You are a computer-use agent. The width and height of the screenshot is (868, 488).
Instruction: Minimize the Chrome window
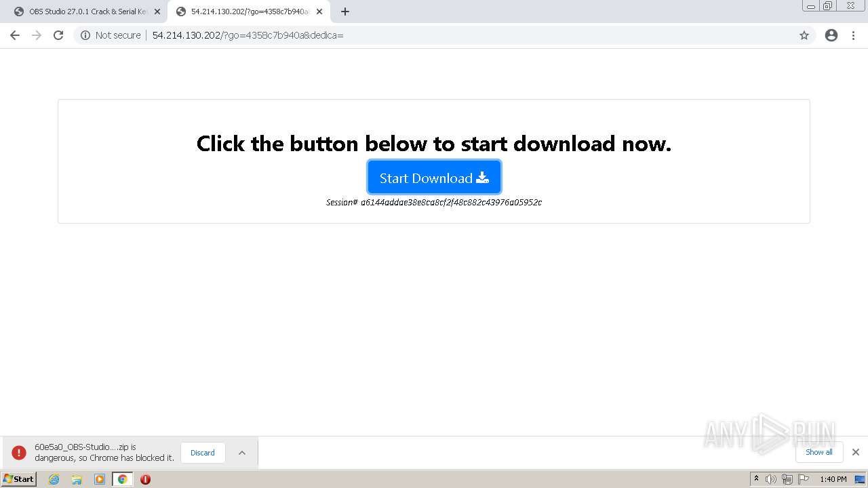pos(811,6)
